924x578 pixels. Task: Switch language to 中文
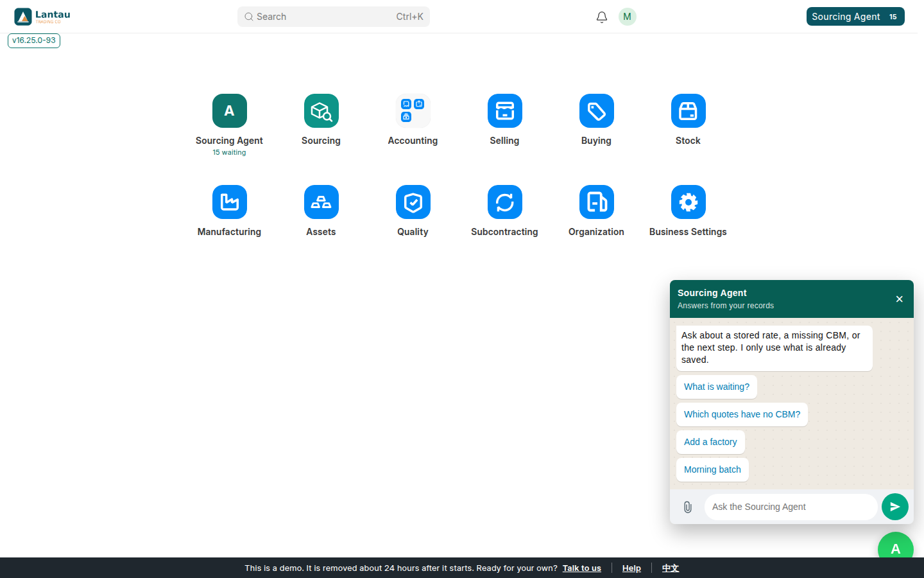[x=671, y=568]
